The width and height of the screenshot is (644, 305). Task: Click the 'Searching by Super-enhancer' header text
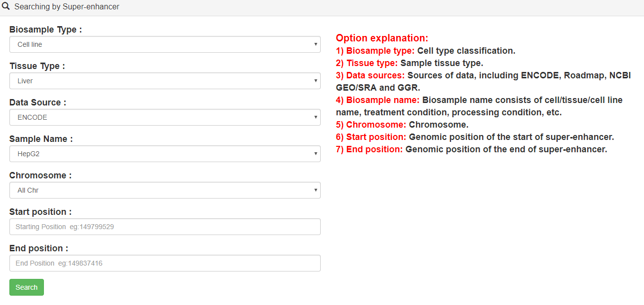(67, 7)
